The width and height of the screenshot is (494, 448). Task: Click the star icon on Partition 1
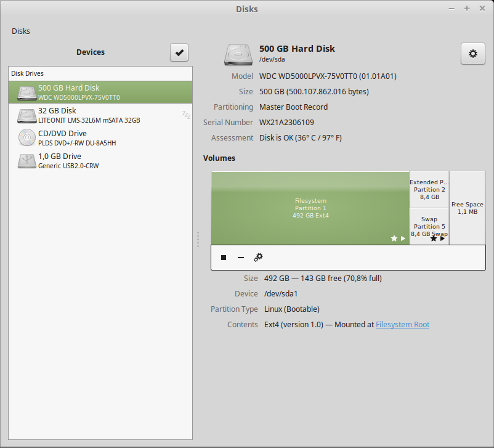[394, 238]
